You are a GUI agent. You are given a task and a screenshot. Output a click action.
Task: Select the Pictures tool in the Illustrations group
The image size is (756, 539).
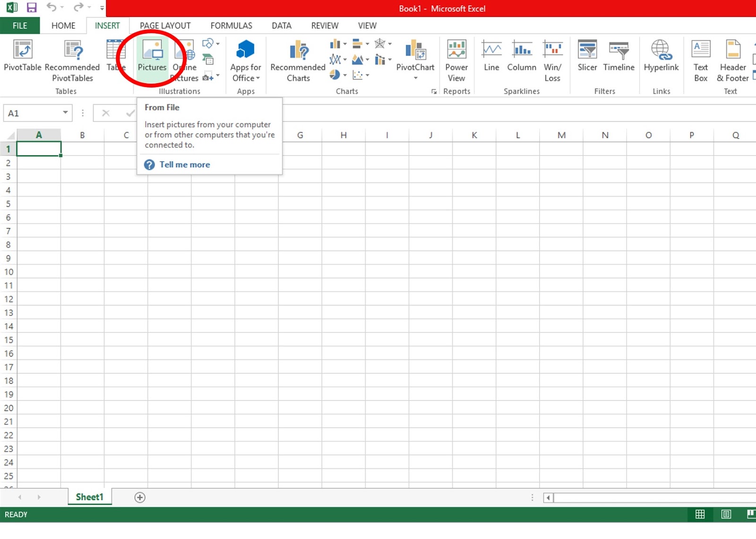coord(151,57)
